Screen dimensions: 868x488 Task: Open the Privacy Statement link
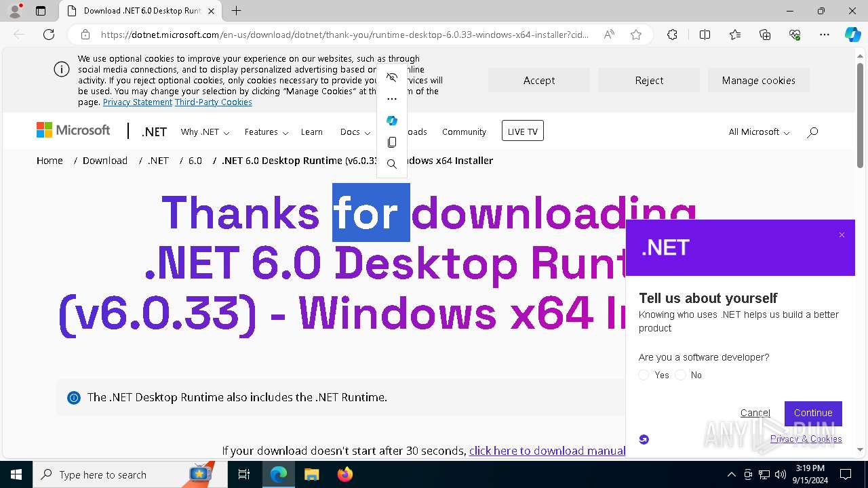(x=138, y=102)
